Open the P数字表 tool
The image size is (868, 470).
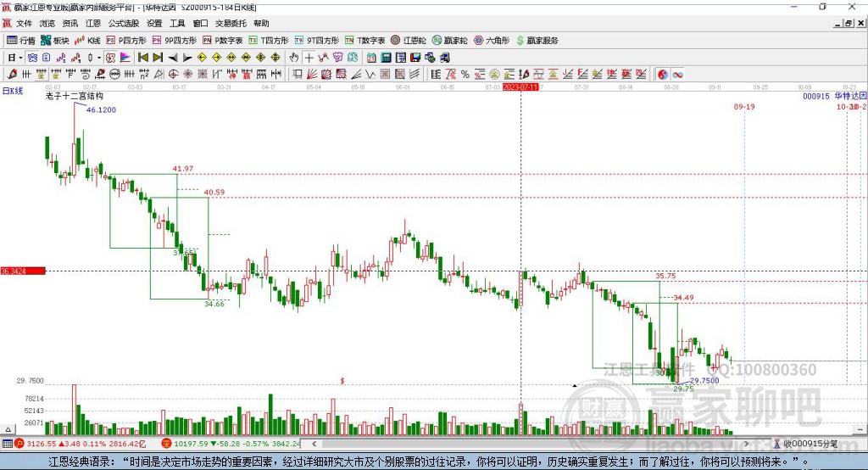coord(223,41)
